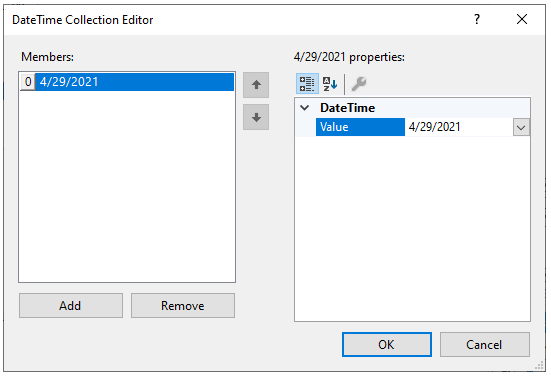This screenshot has height=376, width=551.
Task: Add a new DateTime member
Action: pos(71,306)
